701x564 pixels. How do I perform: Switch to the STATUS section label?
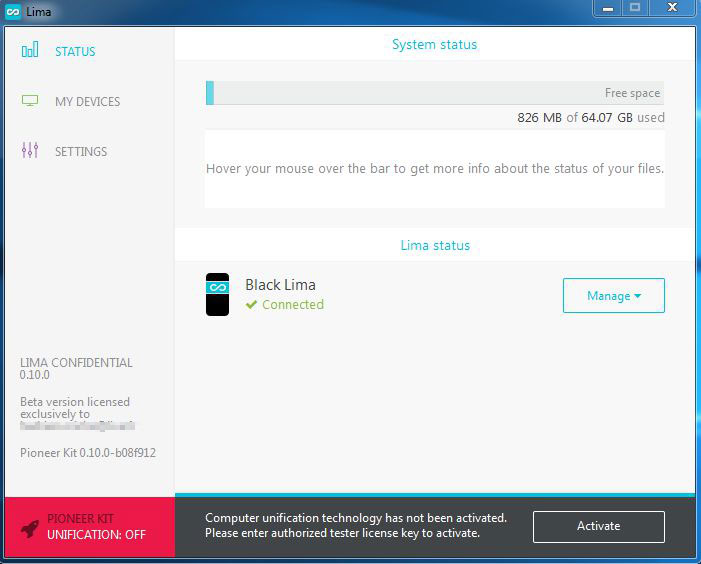[75, 51]
